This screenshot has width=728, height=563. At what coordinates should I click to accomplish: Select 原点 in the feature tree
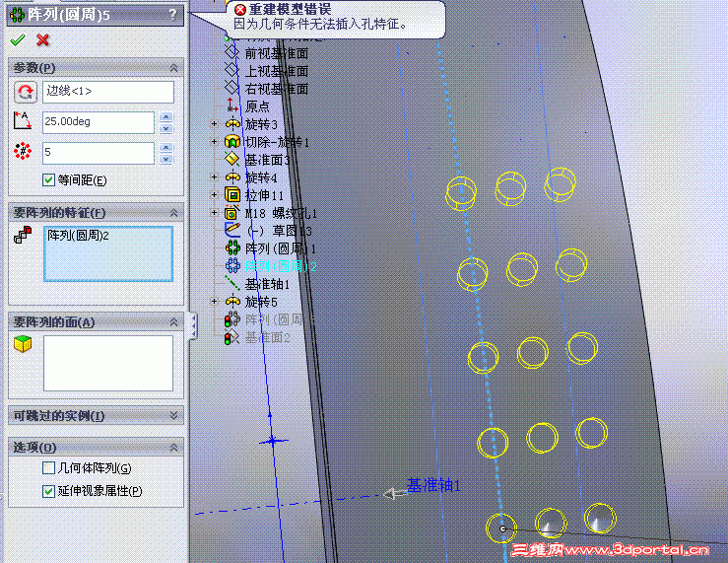pyautogui.click(x=257, y=106)
